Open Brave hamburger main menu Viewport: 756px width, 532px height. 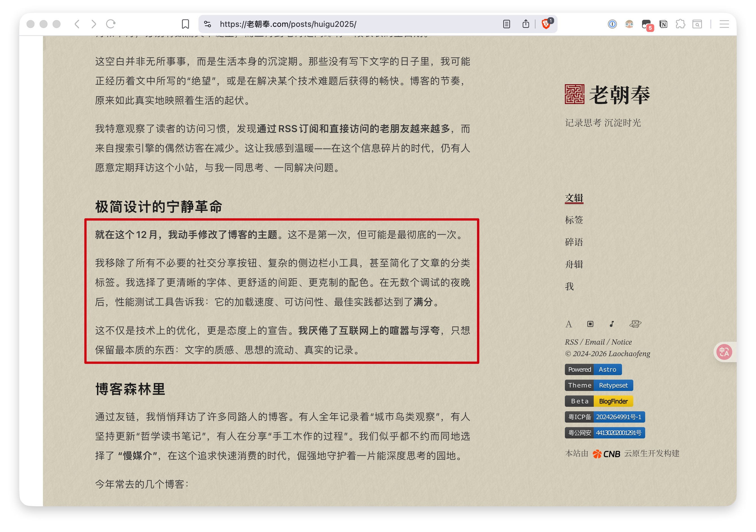click(724, 24)
